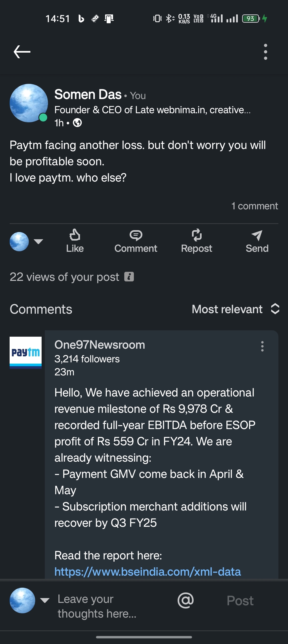View the 1 comment count
Image resolution: width=288 pixels, height=644 pixels.
pyautogui.click(x=254, y=206)
